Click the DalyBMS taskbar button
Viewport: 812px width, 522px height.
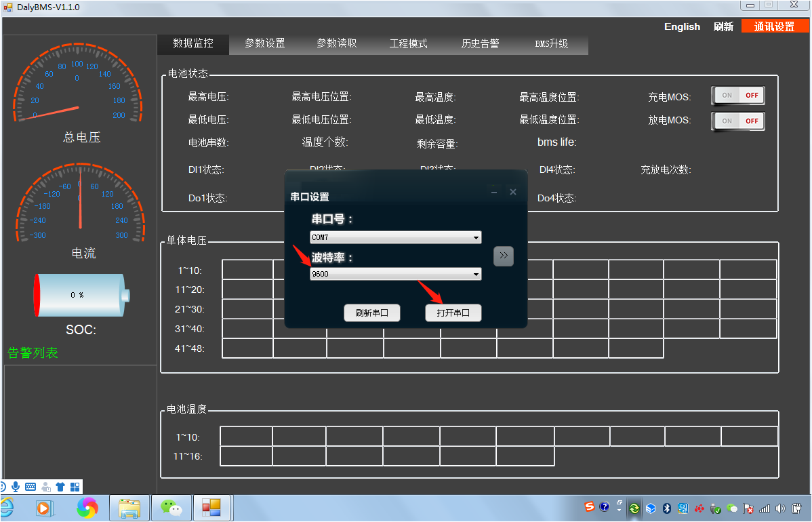point(212,508)
